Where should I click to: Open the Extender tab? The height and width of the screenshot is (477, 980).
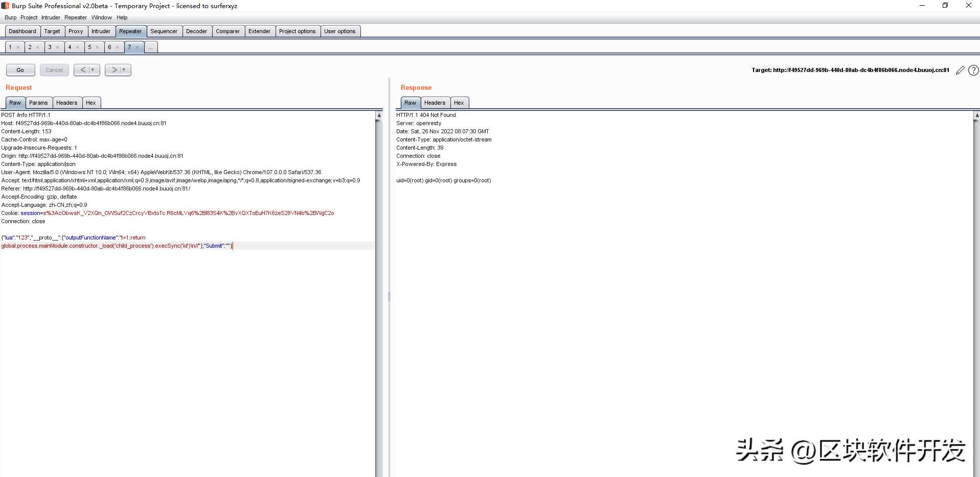click(x=259, y=31)
